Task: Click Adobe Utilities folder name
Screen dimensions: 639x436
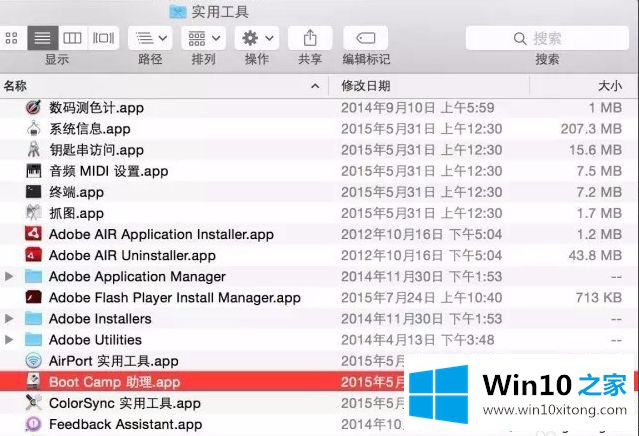Action: coord(95,340)
